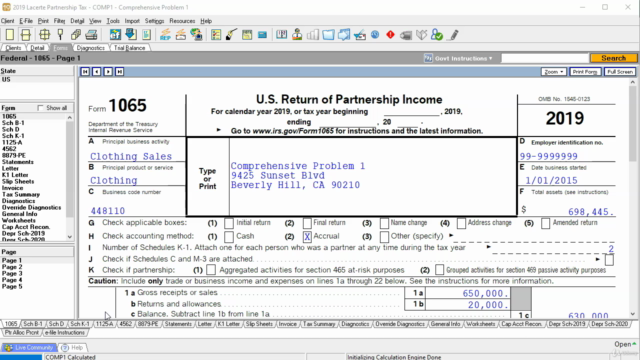Screen dimensions: 640x360
Task: Click the lightning-over-tray toolbar icon
Action: pos(181,35)
